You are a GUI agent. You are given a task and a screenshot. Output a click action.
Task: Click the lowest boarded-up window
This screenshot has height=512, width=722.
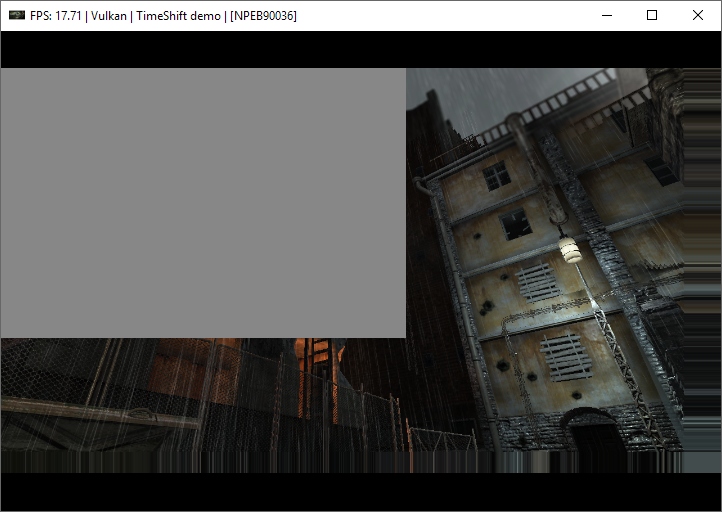[567, 356]
